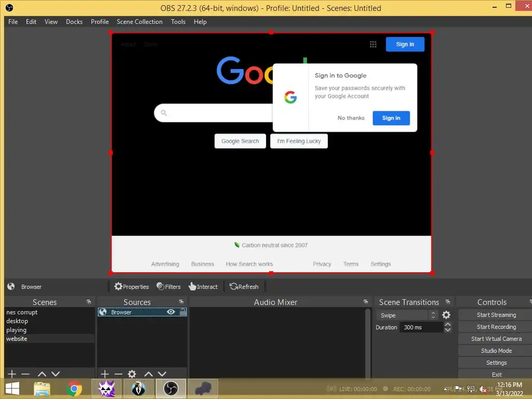Open the Help menu
This screenshot has height=399, width=532.
(x=200, y=22)
